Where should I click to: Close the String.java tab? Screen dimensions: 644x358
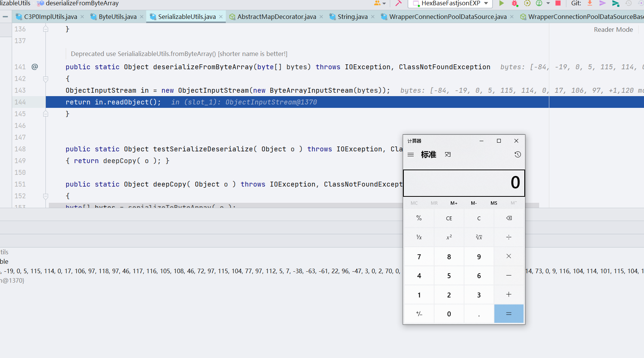(373, 17)
